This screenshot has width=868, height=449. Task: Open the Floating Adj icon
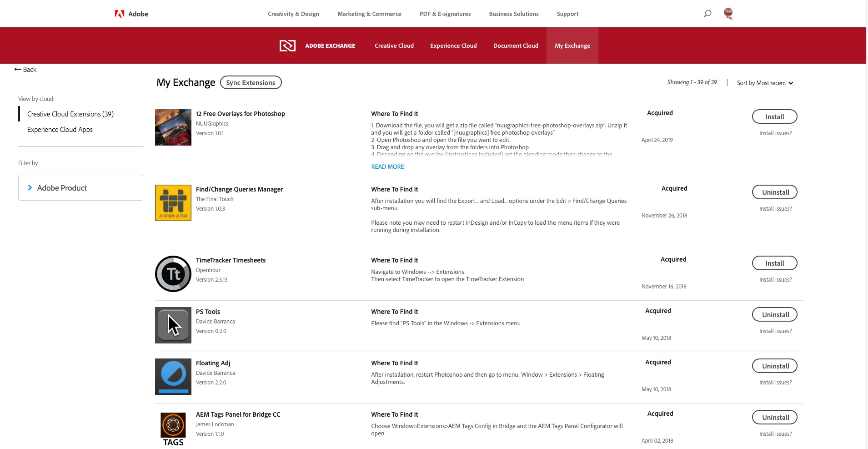coord(173,377)
